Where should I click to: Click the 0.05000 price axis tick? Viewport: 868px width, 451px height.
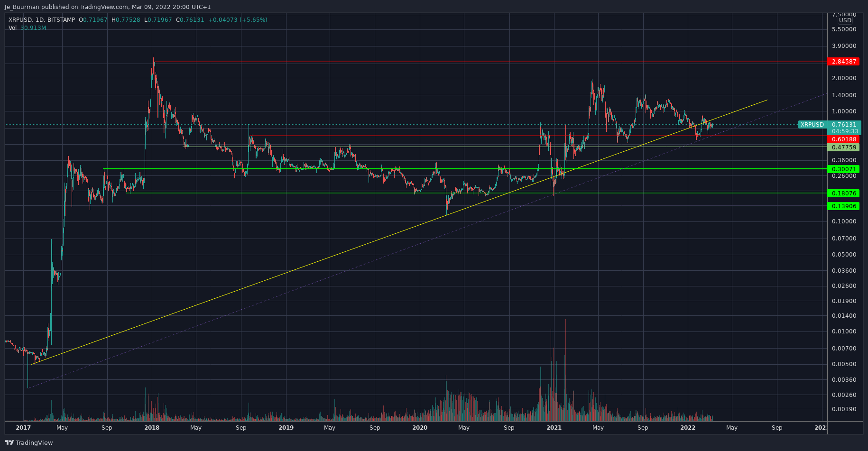click(844, 255)
